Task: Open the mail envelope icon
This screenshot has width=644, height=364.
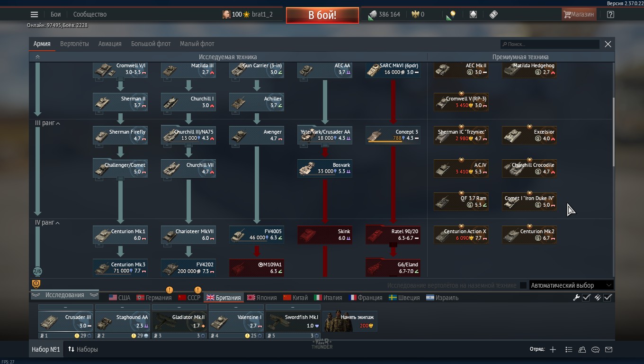Action: (608, 349)
